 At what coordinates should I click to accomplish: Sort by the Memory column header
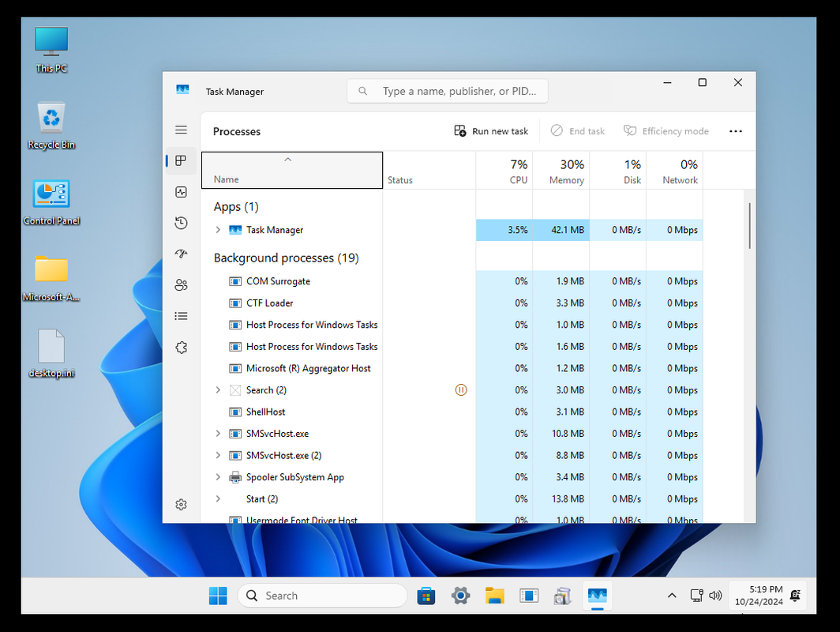coord(561,171)
